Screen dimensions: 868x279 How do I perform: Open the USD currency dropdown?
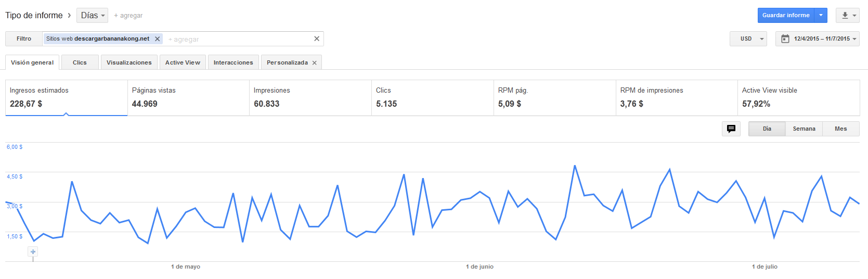(x=748, y=39)
